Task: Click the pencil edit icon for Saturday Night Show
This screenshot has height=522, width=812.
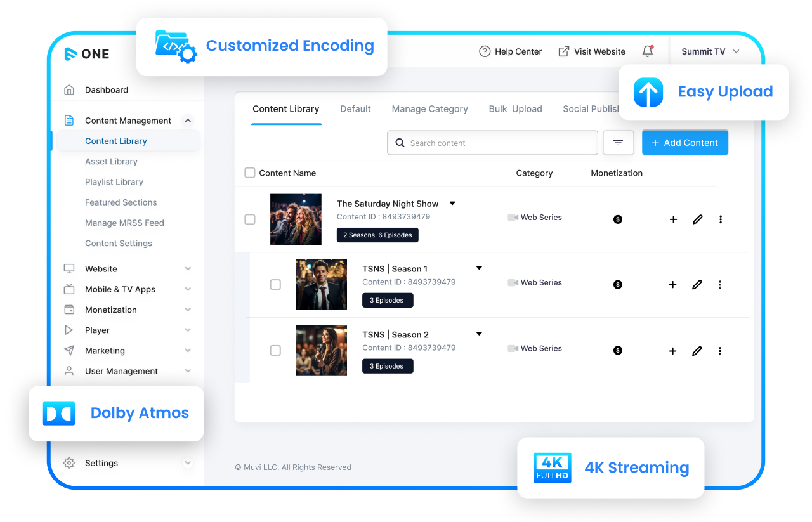Action: click(697, 219)
